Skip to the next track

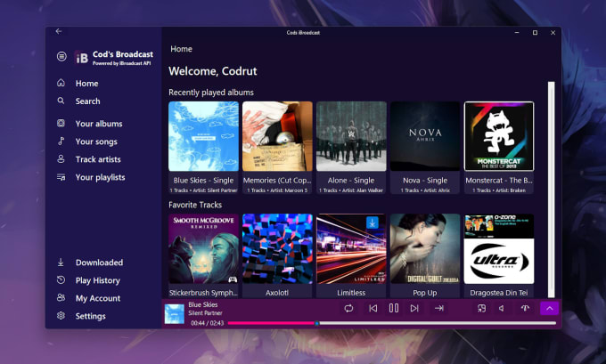click(414, 308)
